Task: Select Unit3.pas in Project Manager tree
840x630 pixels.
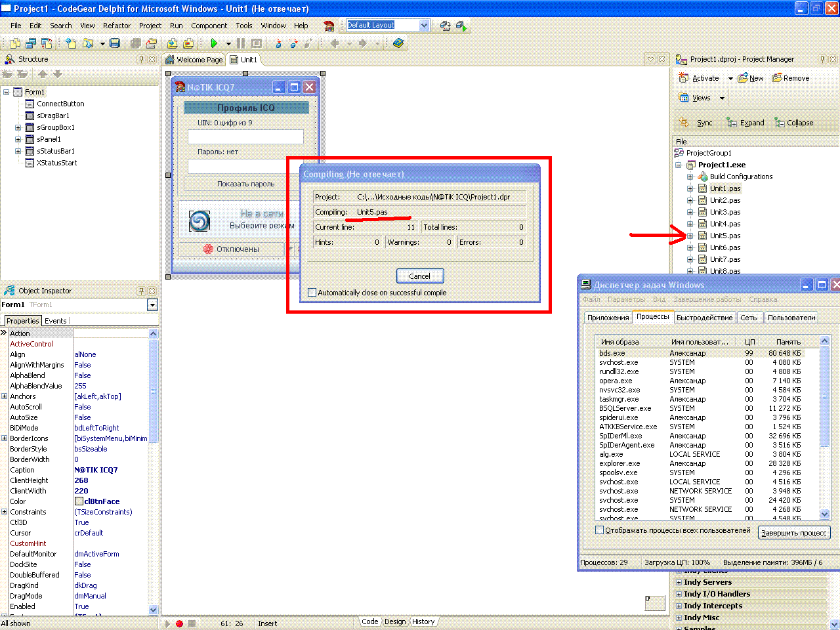Action: click(725, 212)
